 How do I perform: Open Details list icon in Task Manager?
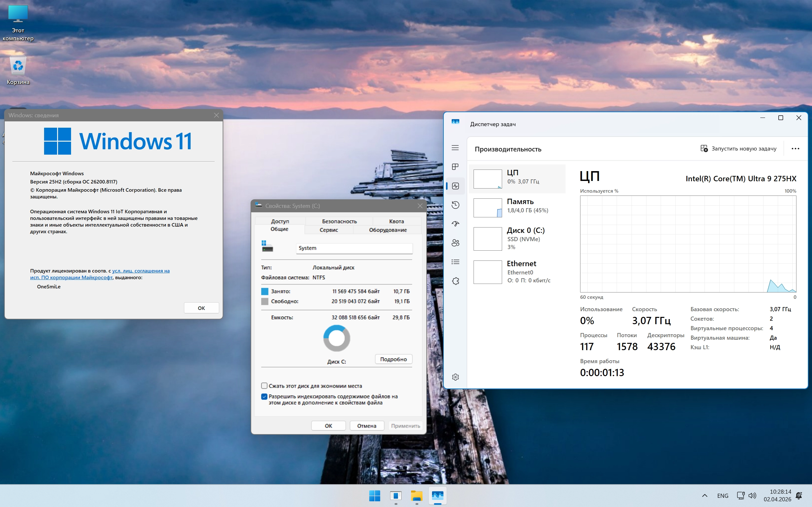(x=455, y=262)
